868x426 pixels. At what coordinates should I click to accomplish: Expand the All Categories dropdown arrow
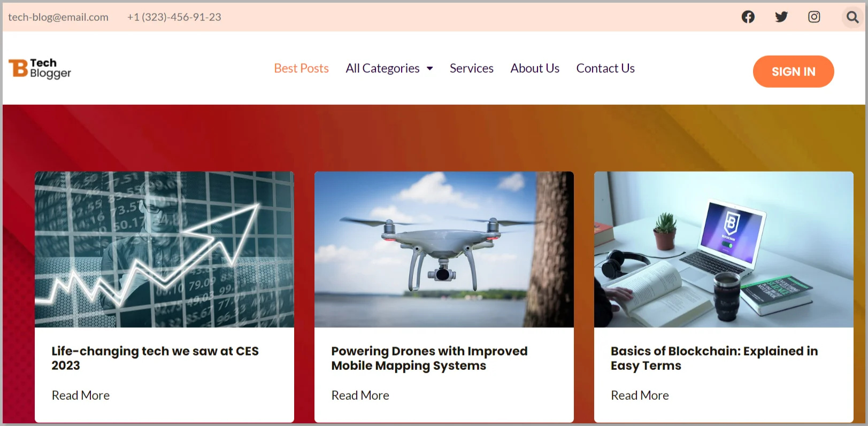pos(430,69)
